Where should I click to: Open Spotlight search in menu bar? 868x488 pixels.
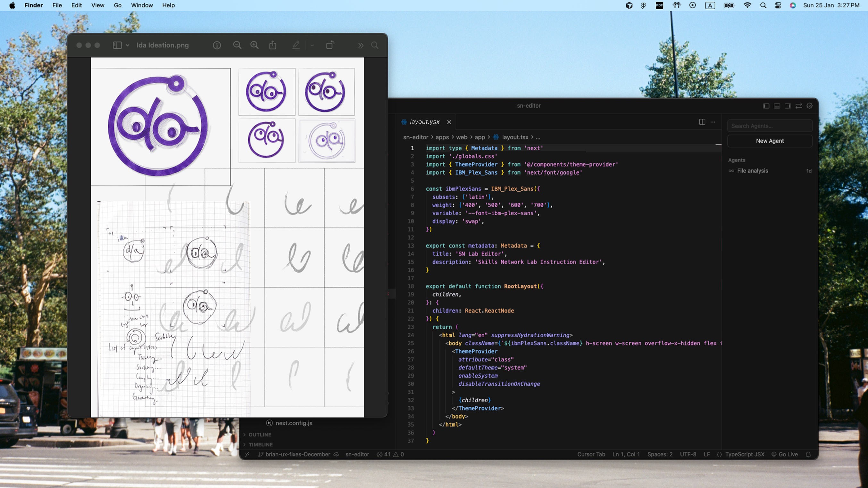point(763,5)
